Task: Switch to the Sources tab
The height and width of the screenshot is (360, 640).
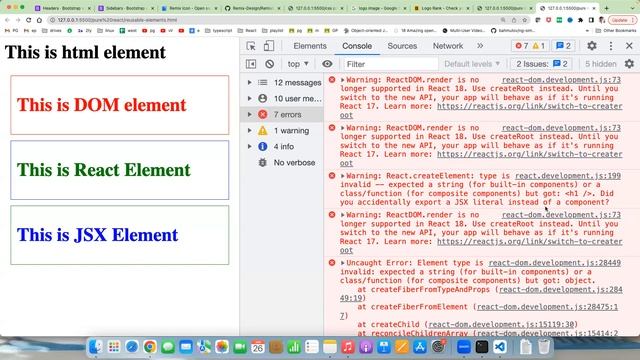Action: (x=402, y=46)
